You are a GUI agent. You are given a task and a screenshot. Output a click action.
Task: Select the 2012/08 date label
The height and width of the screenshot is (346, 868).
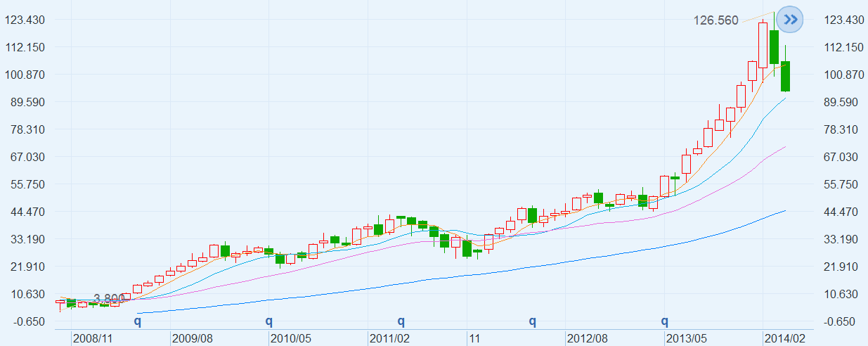588,338
